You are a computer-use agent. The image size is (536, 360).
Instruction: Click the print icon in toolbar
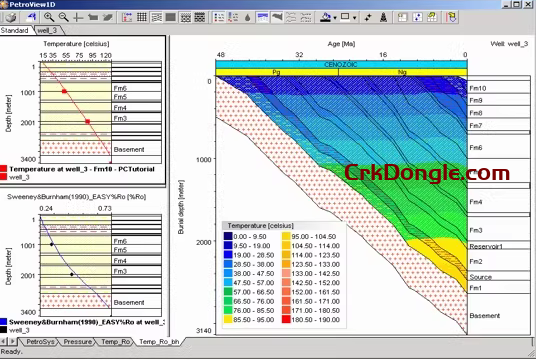point(11,17)
